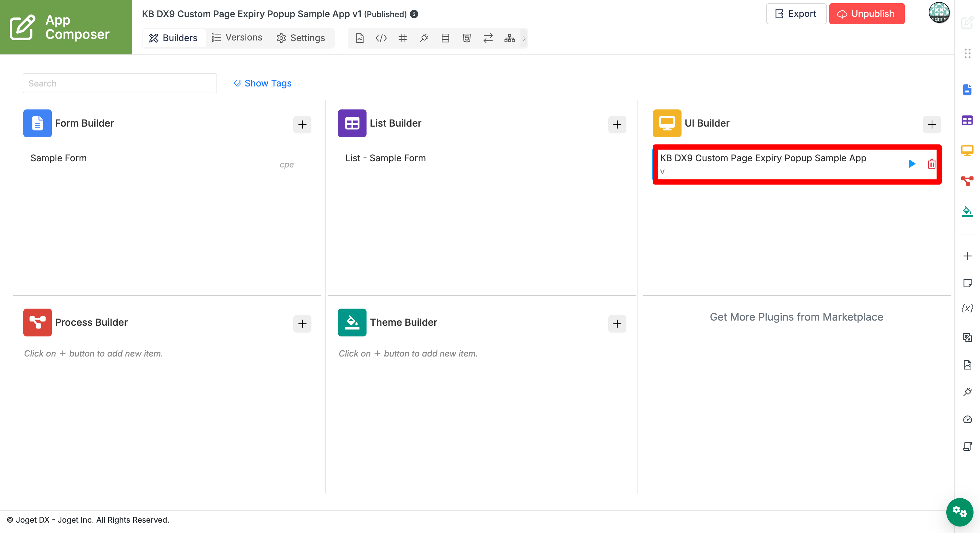Screen dimensions: 980x533
Task: Open Process Builder from right sidebar
Action: [967, 181]
